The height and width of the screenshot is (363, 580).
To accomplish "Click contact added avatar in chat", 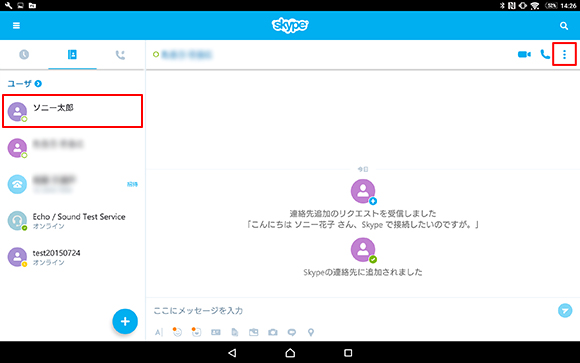I will click(x=363, y=250).
